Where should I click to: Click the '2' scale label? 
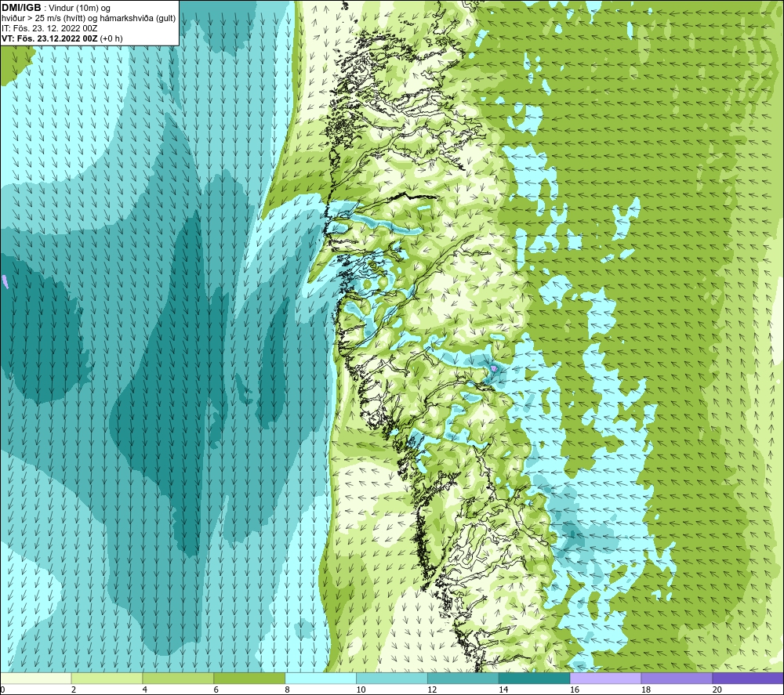pyautogui.click(x=74, y=690)
